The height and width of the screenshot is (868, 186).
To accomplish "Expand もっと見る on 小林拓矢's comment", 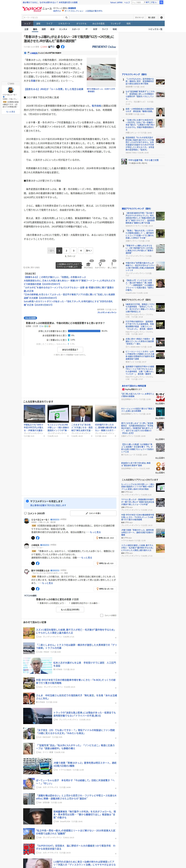I will [x=86, y=558].
